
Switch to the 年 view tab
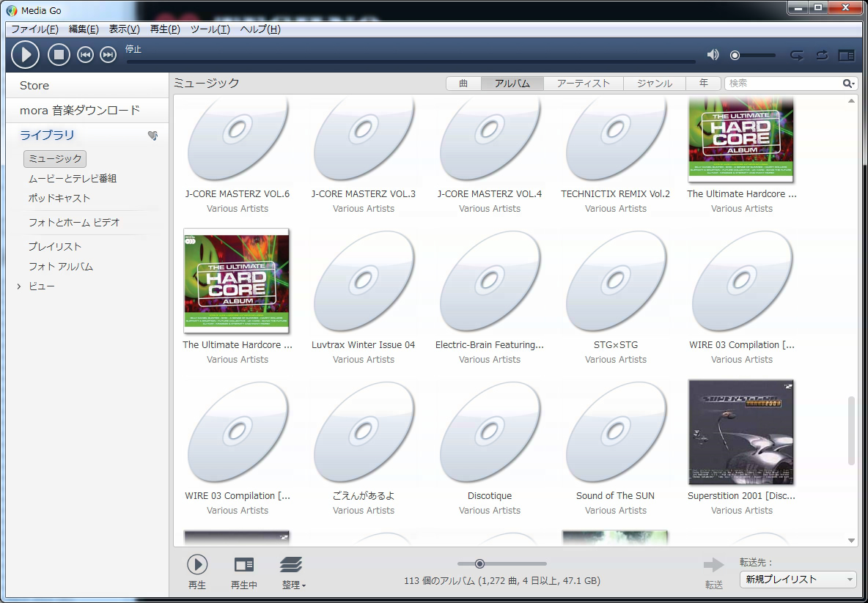click(x=703, y=83)
